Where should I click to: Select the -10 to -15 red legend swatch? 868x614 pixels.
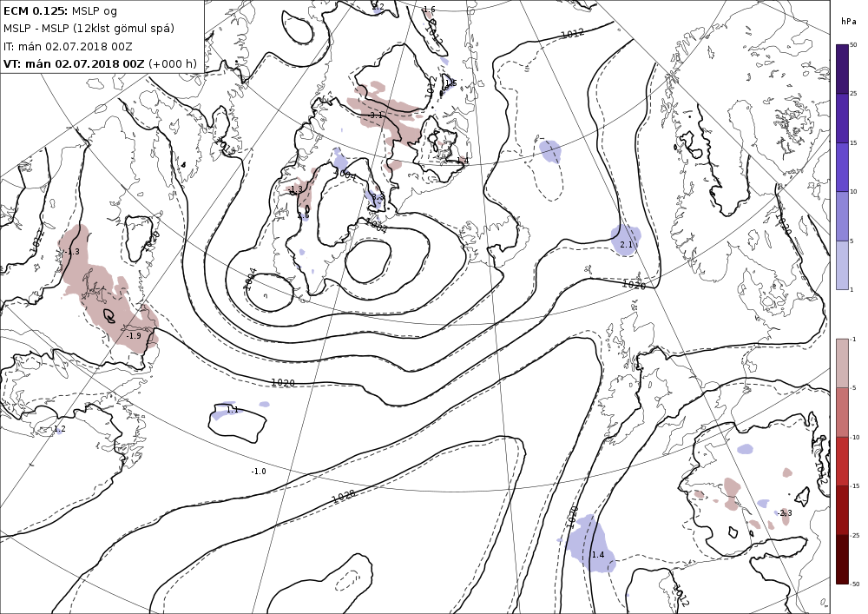(843, 461)
